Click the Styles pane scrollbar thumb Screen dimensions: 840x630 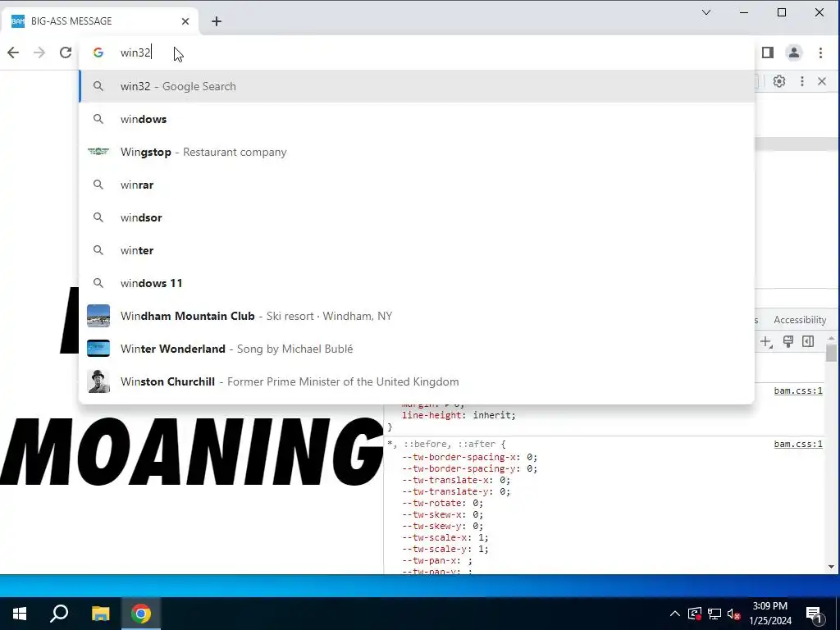(x=831, y=353)
